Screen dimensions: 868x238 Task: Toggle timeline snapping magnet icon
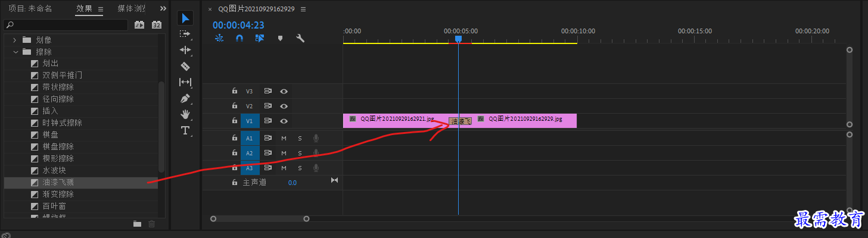tap(239, 38)
